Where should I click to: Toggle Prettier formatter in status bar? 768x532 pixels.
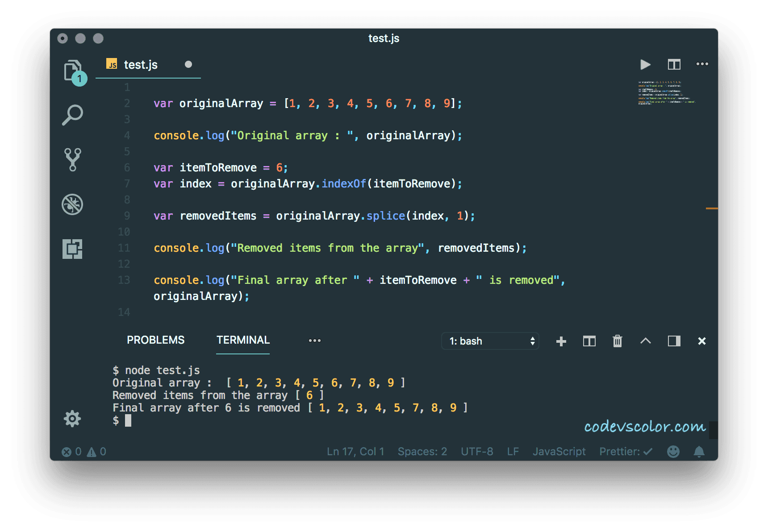click(x=625, y=451)
